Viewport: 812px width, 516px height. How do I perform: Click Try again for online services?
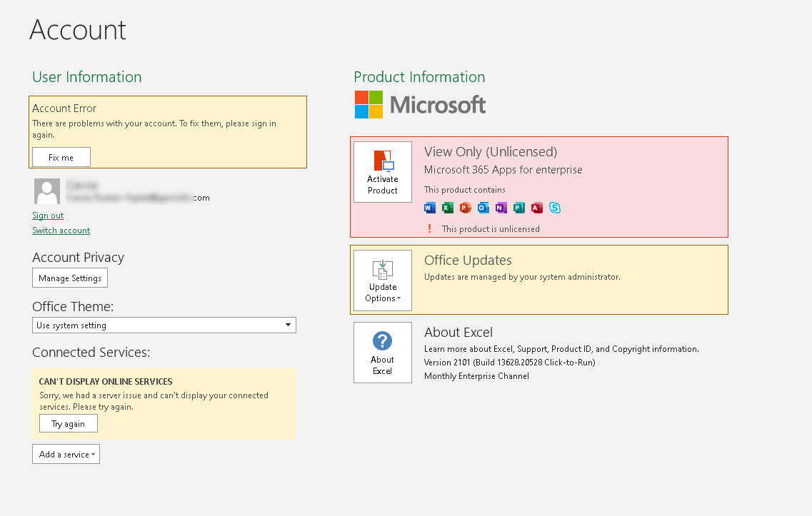[x=69, y=423]
